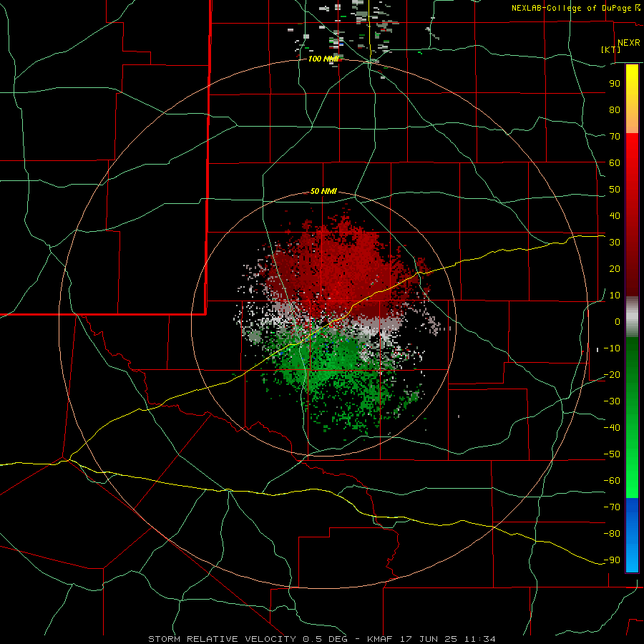
Task: Click the 100 NMI range ring label
Action: (x=323, y=59)
